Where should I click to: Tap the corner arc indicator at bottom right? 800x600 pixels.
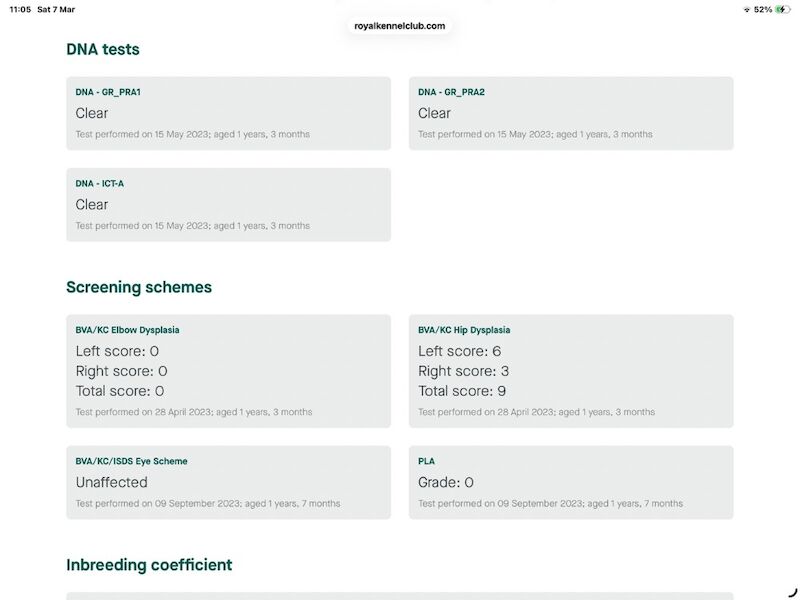[x=792, y=593]
